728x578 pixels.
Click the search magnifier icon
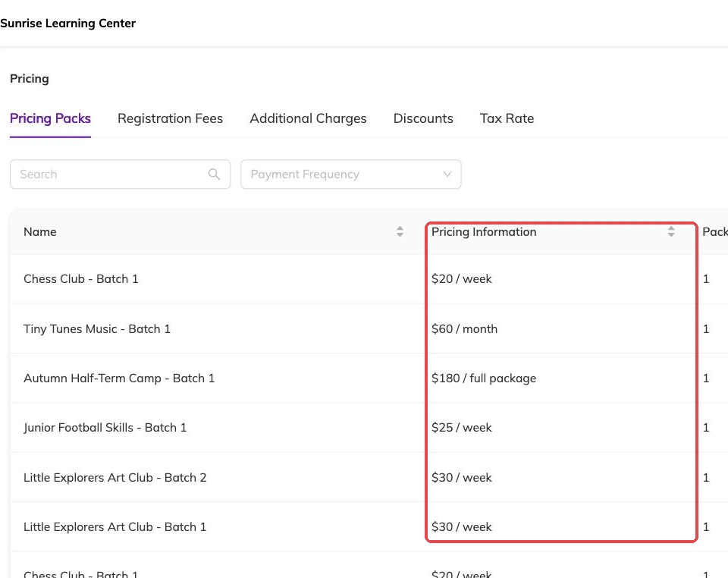click(214, 174)
